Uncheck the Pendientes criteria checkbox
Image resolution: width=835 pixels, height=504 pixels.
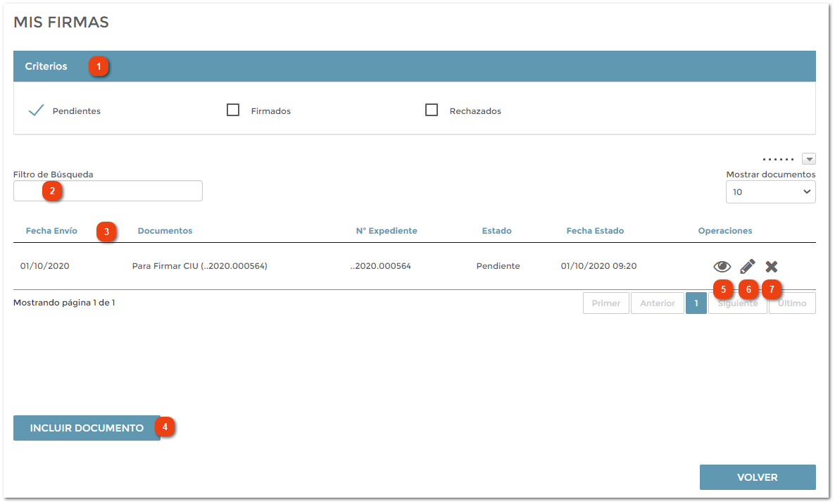pyautogui.click(x=37, y=111)
